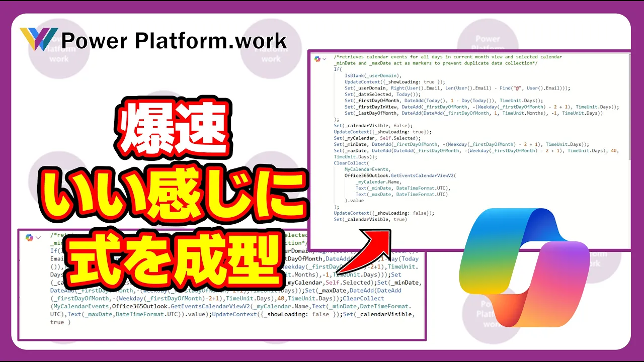Expand the chevron beside Copilot in formatted panel
Viewport: 644px width, 362px height.
(325, 59)
